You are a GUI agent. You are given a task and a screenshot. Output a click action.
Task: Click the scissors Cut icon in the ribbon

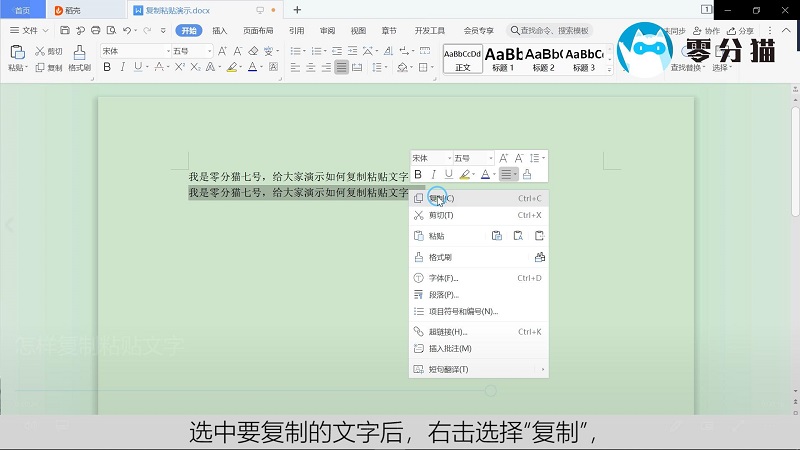pos(41,51)
